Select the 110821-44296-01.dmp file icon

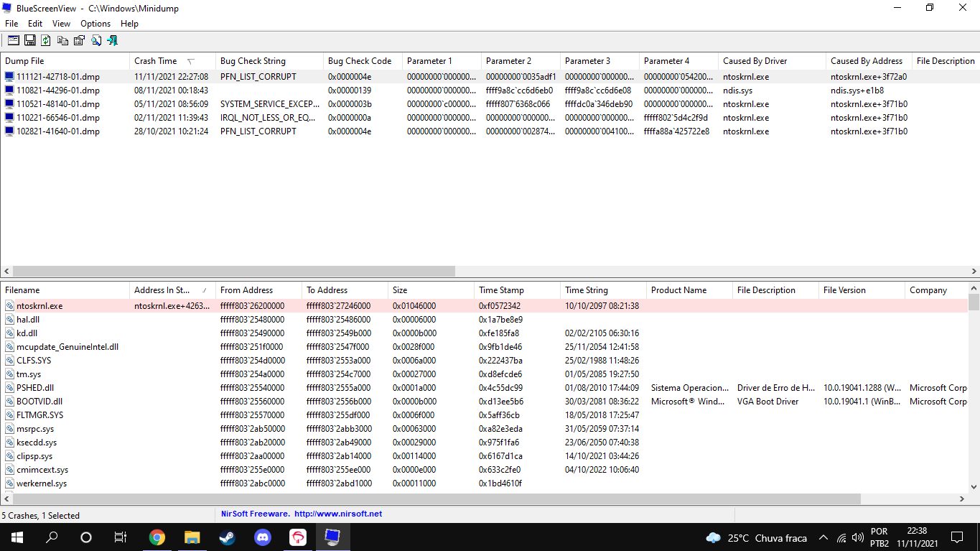coord(9,91)
